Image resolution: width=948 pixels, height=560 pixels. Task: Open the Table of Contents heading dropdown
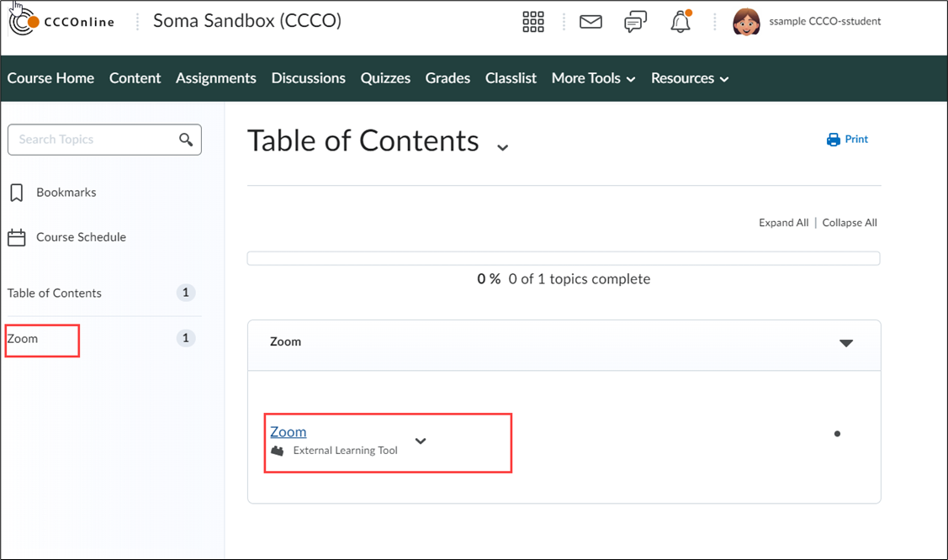click(x=502, y=147)
